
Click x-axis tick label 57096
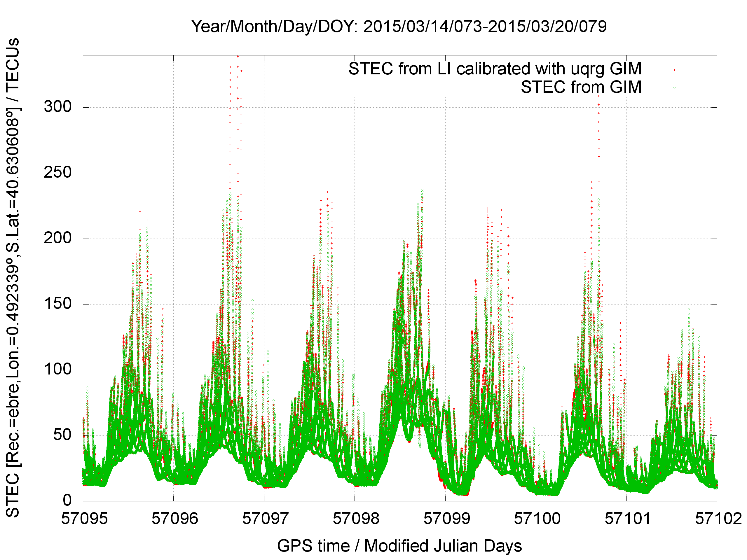[x=174, y=519]
